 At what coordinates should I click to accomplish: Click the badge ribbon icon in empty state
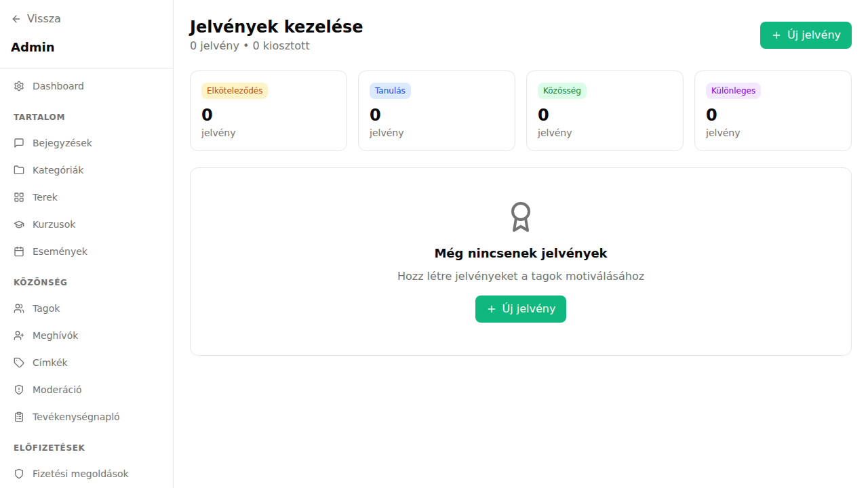tap(521, 216)
